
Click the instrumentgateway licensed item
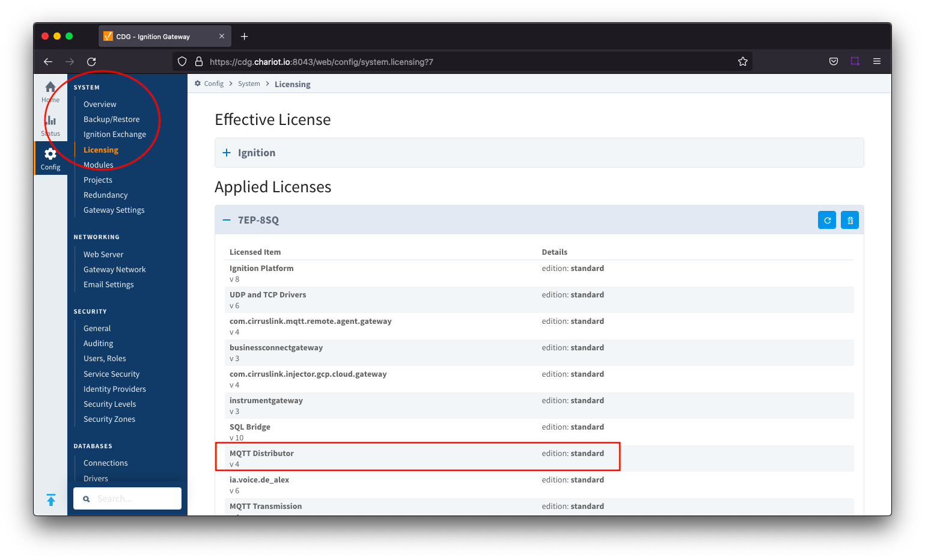click(x=266, y=400)
